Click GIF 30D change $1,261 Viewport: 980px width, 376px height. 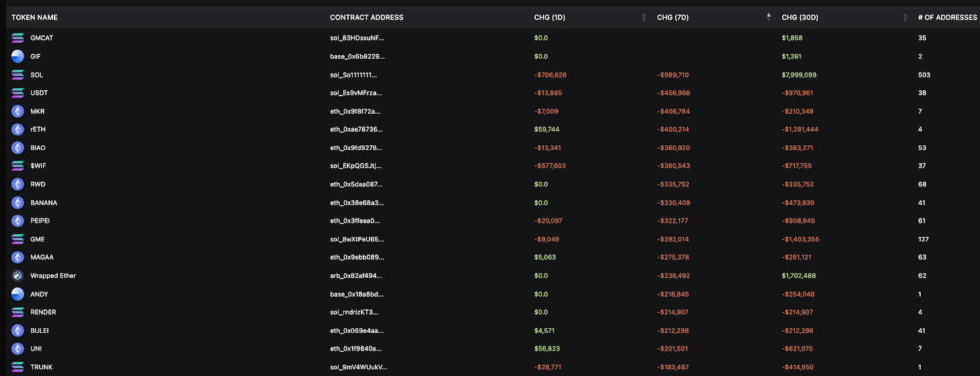(792, 57)
